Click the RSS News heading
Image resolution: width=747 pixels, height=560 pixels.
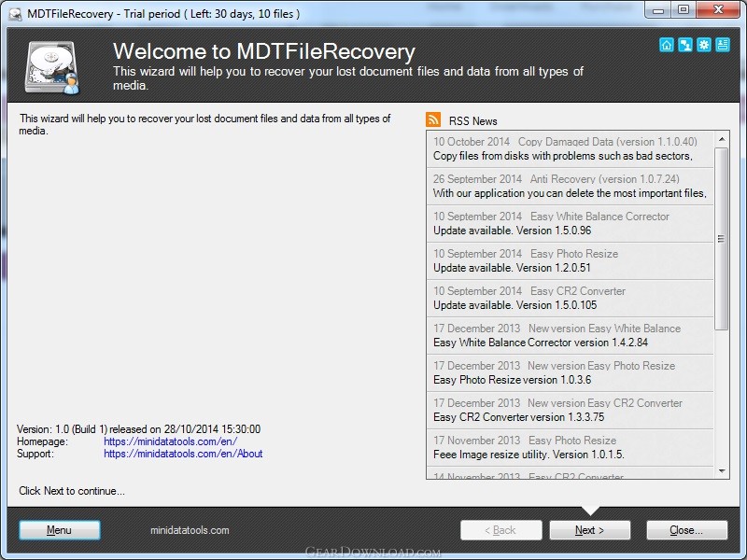click(472, 121)
